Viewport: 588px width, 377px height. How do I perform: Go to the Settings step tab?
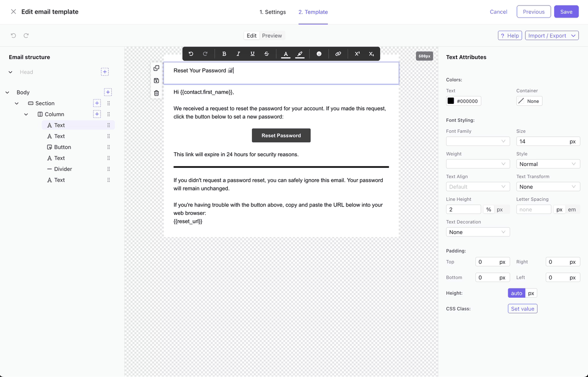coord(272,12)
